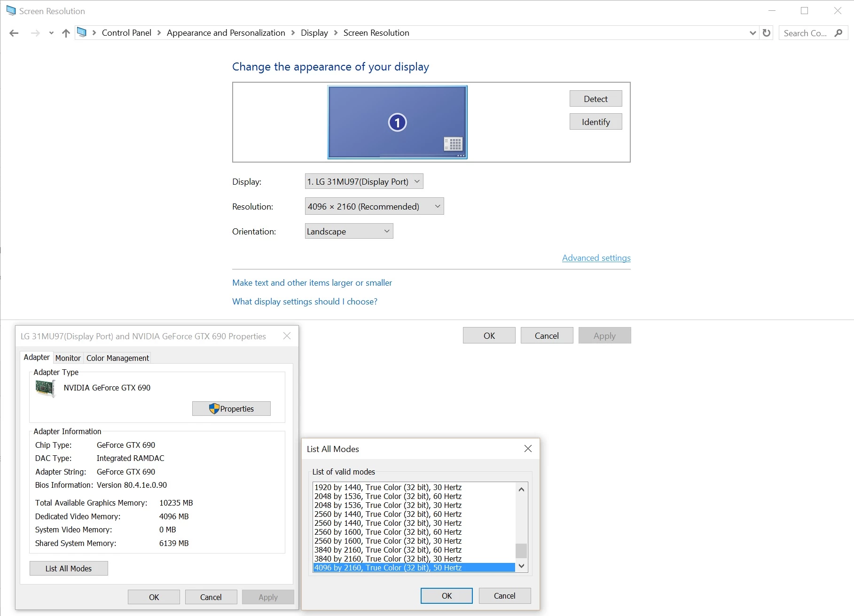Viewport: 854px width, 616px height.
Task: Open Advanced settings link
Action: (x=596, y=258)
